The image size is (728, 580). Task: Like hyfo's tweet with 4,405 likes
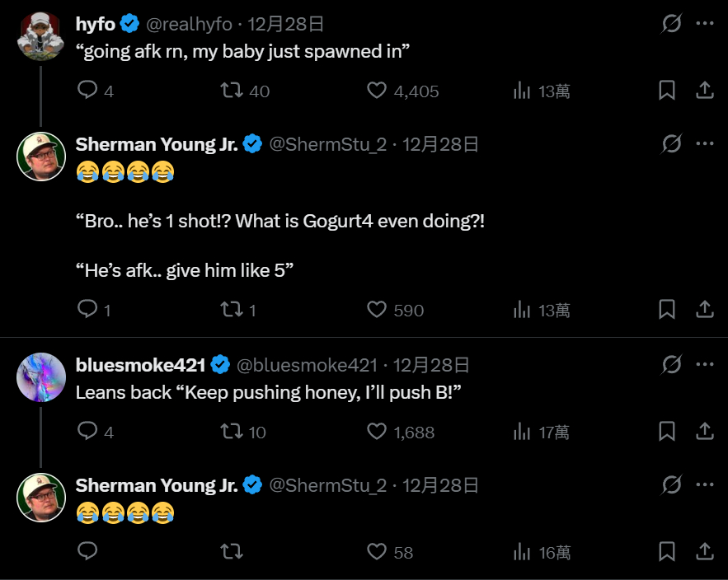377,91
